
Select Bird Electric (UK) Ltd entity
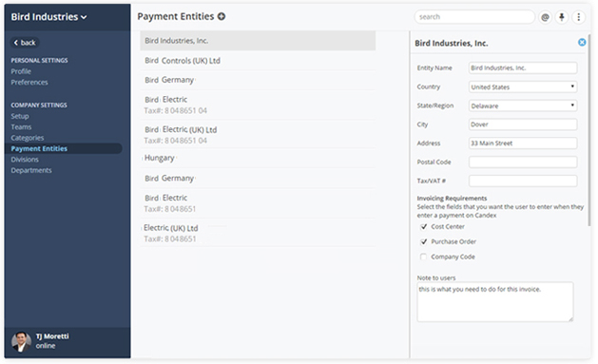pos(258,135)
